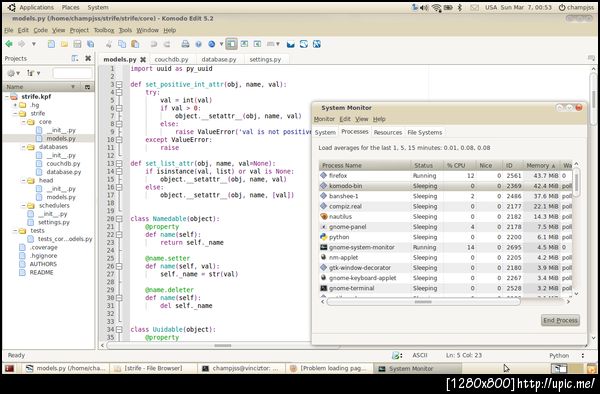600x394 pixels.
Task: Click the Wi-Fi network icon in top panel
Action: [437, 8]
